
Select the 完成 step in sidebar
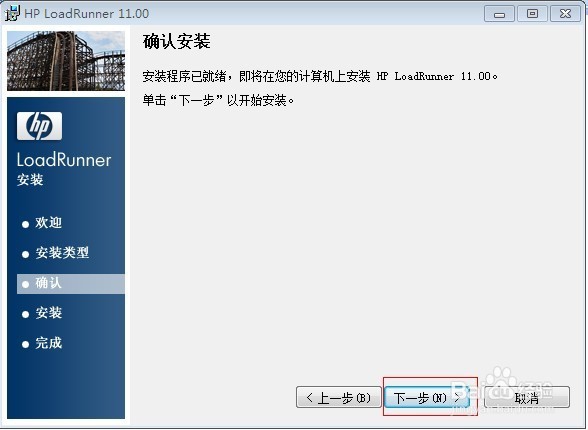[48, 343]
